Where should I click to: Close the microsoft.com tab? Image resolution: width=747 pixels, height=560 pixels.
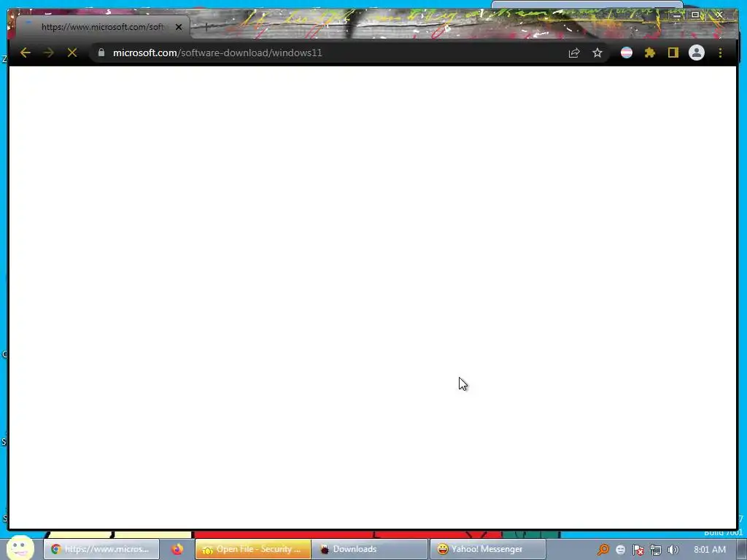[x=179, y=27]
